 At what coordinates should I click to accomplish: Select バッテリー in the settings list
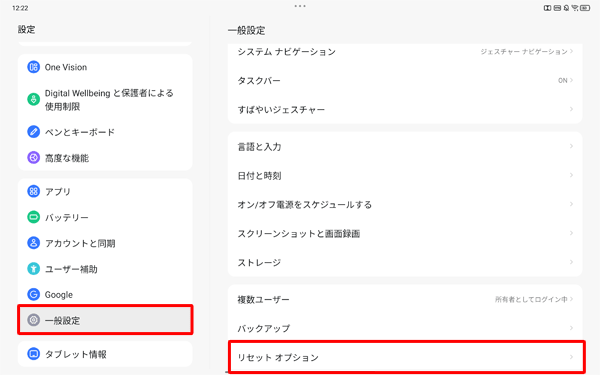105,217
